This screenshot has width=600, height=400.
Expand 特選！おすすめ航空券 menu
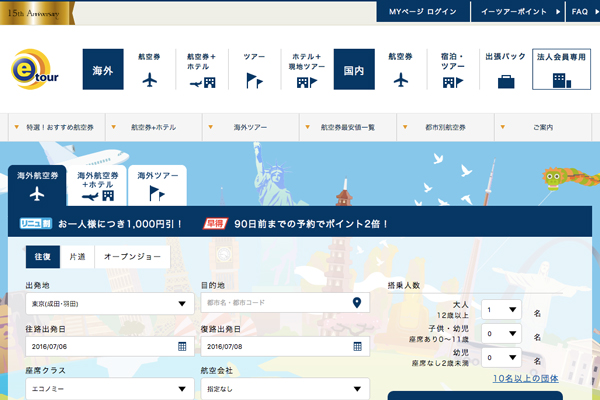57,127
